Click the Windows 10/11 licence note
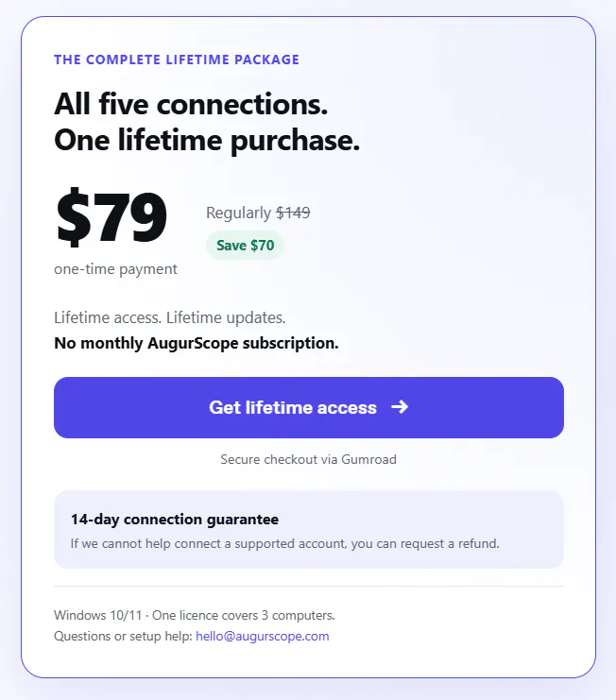This screenshot has height=700, width=616. (195, 615)
